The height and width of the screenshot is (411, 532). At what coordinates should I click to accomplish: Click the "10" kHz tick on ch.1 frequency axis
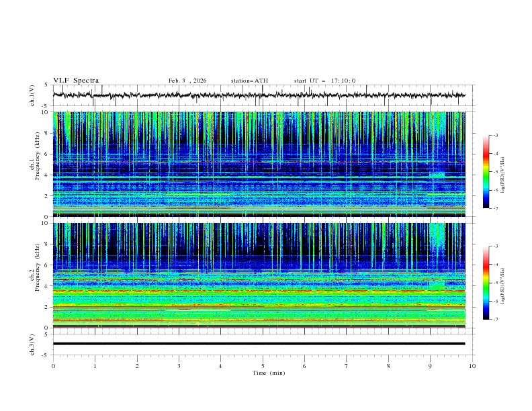45,112
